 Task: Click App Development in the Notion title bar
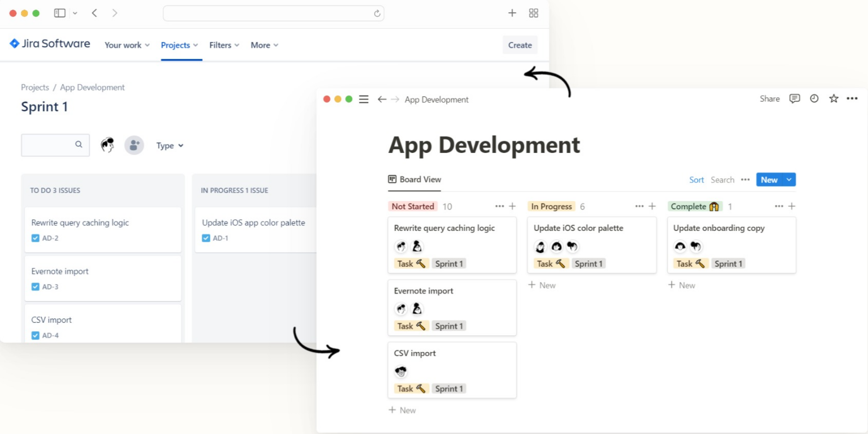pyautogui.click(x=437, y=100)
